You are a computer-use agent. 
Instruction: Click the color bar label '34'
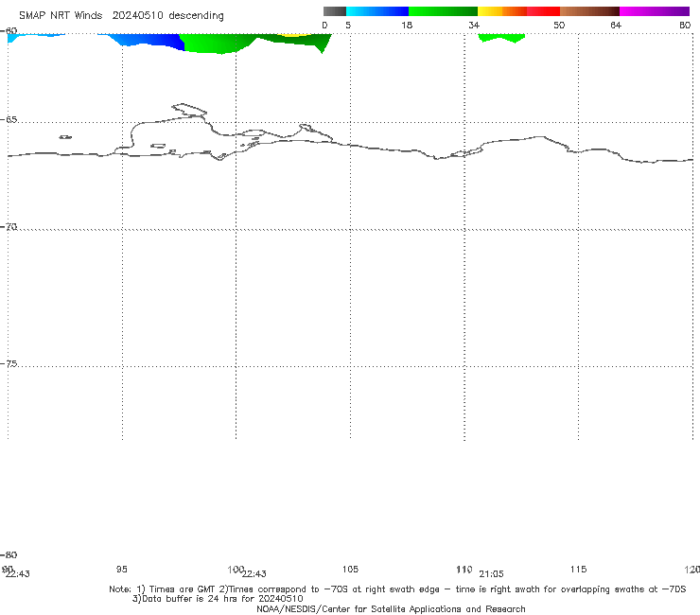click(x=474, y=26)
